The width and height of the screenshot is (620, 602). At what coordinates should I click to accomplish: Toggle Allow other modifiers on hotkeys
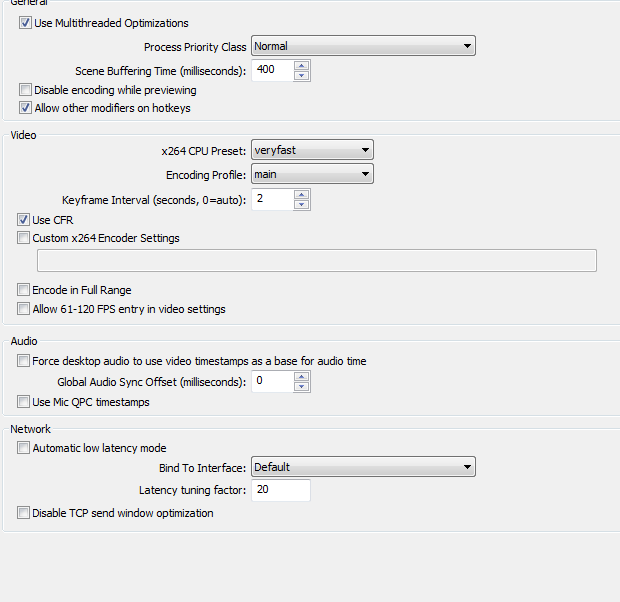25,108
